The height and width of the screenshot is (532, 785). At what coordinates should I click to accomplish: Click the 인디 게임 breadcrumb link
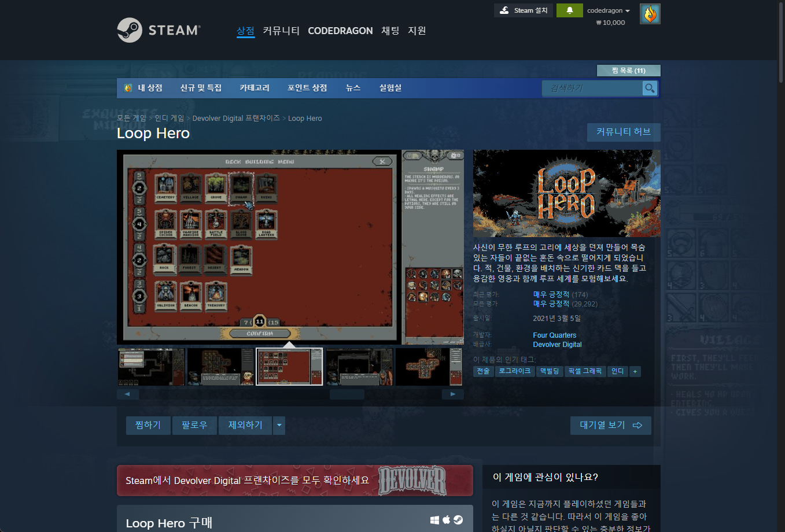[169, 118]
